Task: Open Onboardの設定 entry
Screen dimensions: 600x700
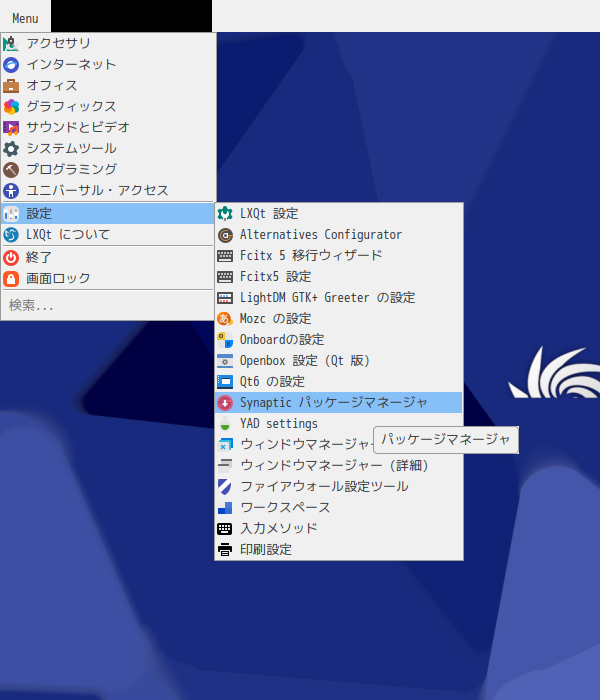Action: [x=339, y=340]
